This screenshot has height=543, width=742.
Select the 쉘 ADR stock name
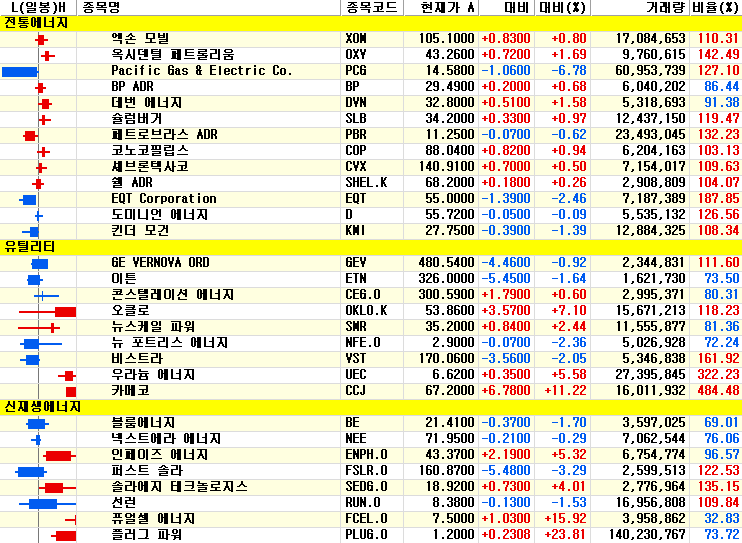(x=132, y=183)
